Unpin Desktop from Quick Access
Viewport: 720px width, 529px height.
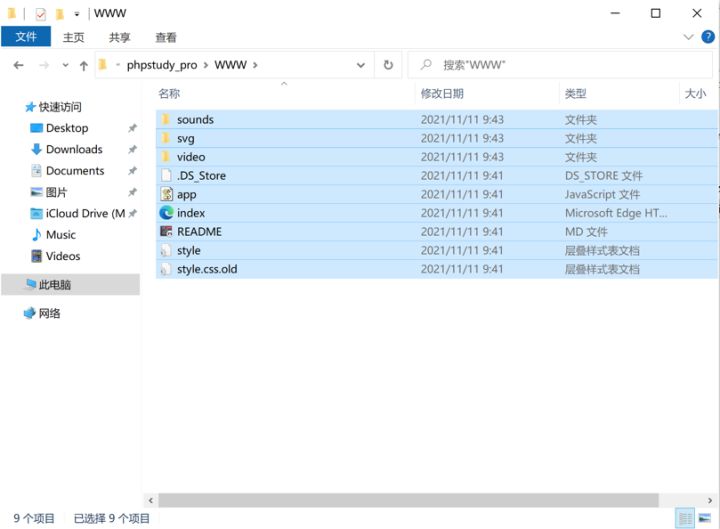[132, 128]
